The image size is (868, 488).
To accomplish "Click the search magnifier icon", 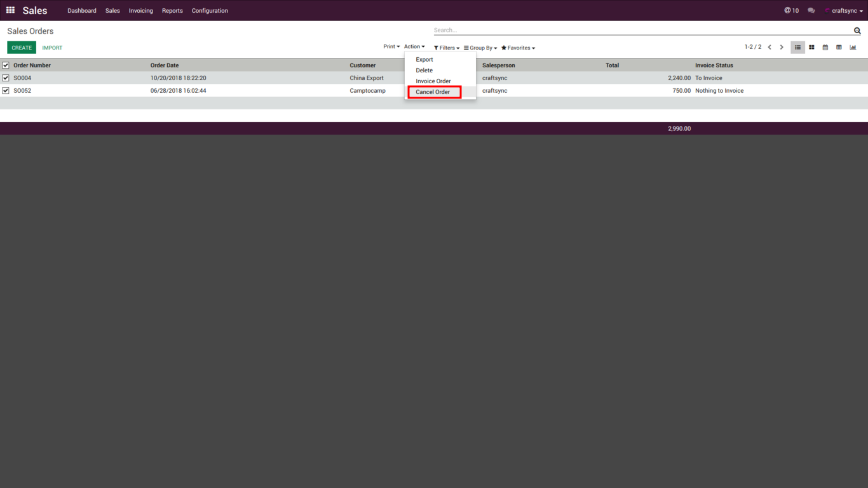I will pos(857,30).
